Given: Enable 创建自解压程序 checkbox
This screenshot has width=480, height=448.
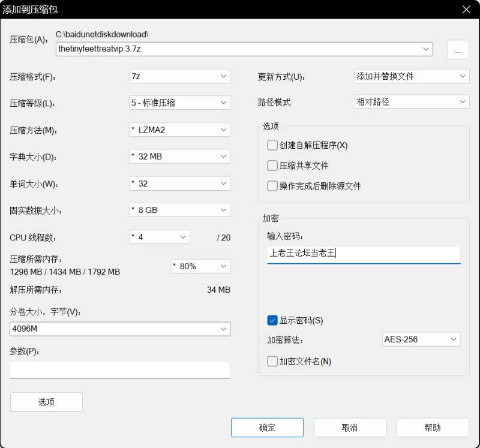Looking at the screenshot, I should 272,145.
